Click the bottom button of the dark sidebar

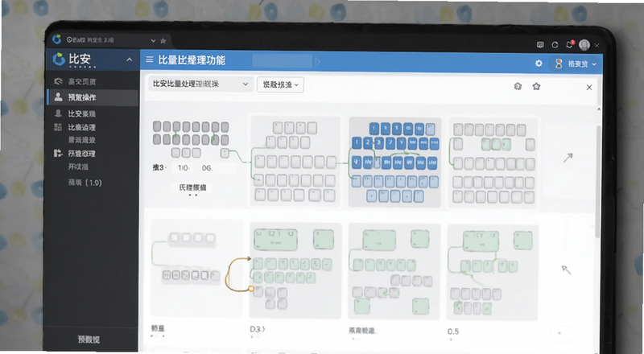point(89,340)
